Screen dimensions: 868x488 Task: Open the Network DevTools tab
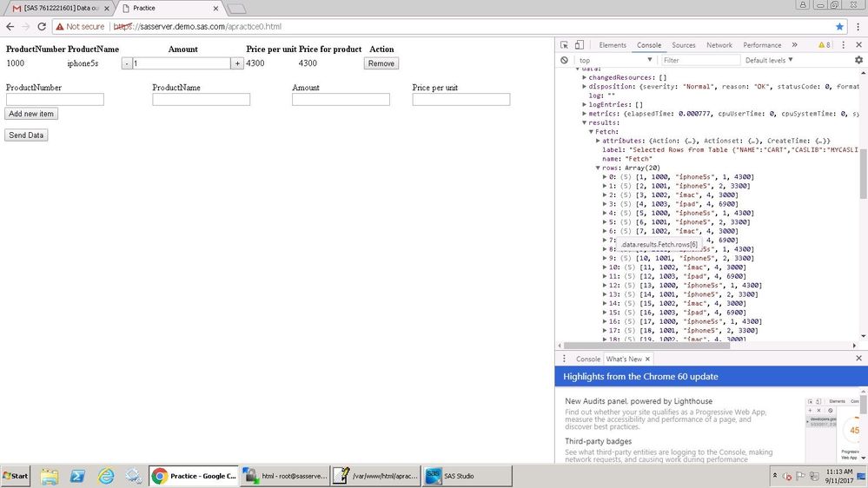tap(719, 45)
